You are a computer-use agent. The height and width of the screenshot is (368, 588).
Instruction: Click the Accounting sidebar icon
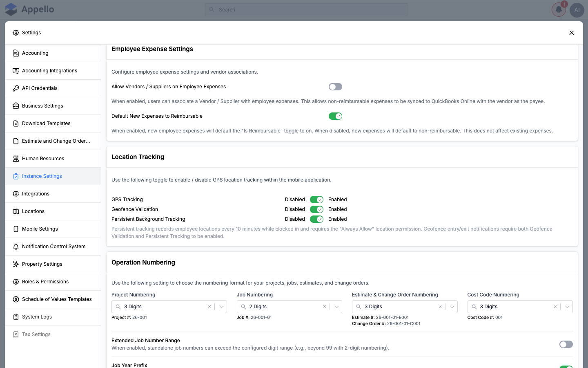click(16, 53)
